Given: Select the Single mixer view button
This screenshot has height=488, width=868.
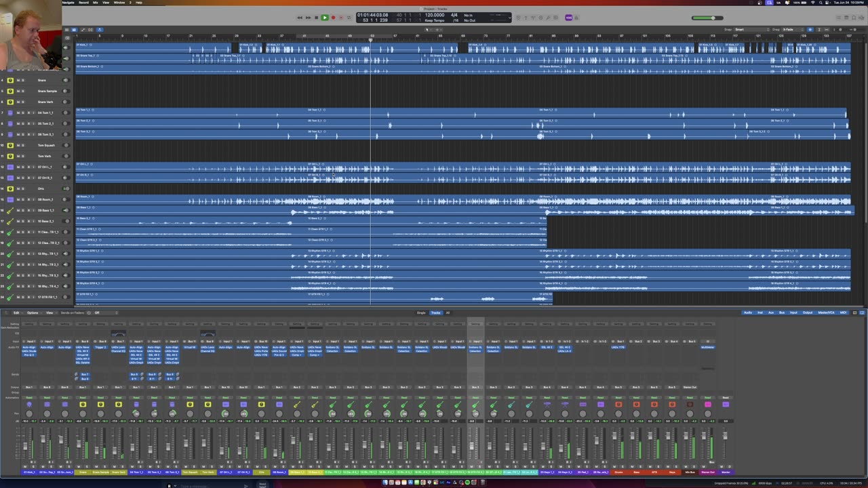Looking at the screenshot, I should [x=421, y=312].
